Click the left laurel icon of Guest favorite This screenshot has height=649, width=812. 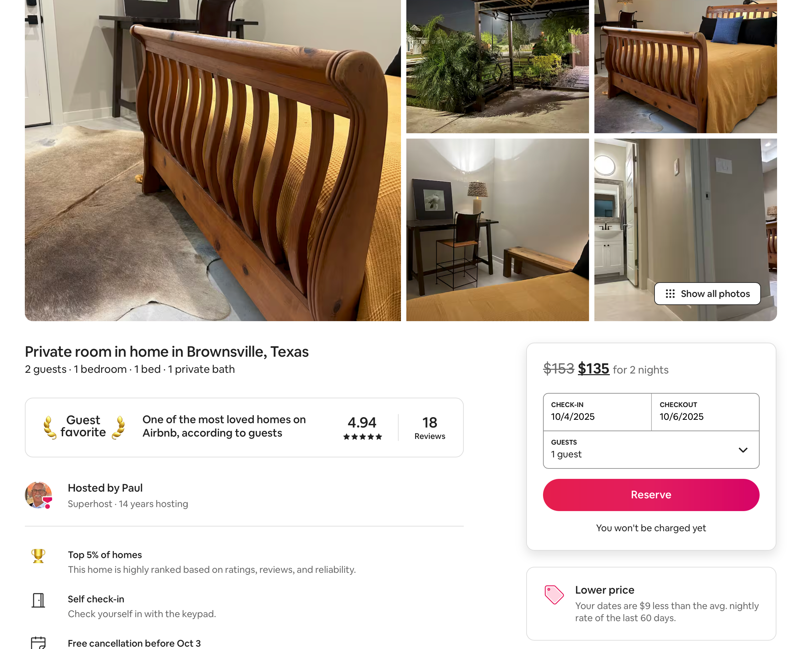click(49, 427)
